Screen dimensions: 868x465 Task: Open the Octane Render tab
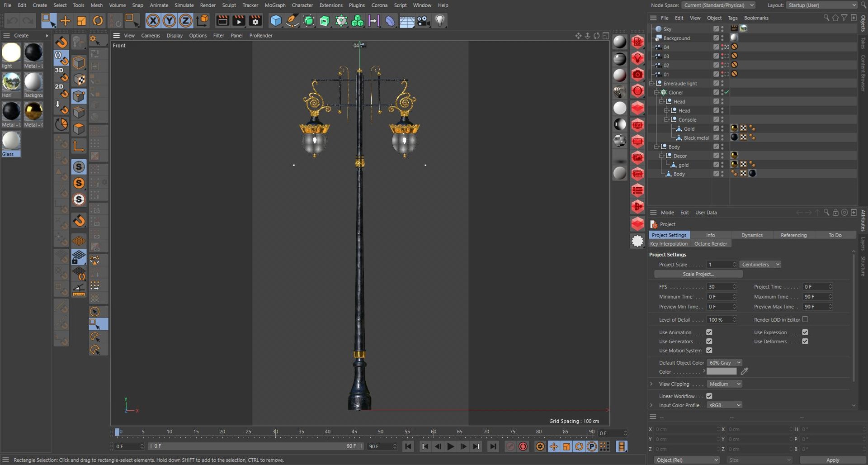tap(711, 244)
